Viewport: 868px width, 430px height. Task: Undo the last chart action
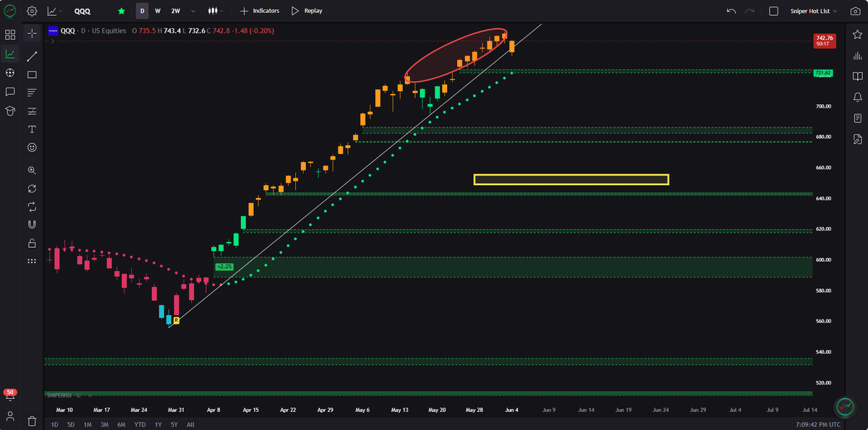click(731, 11)
